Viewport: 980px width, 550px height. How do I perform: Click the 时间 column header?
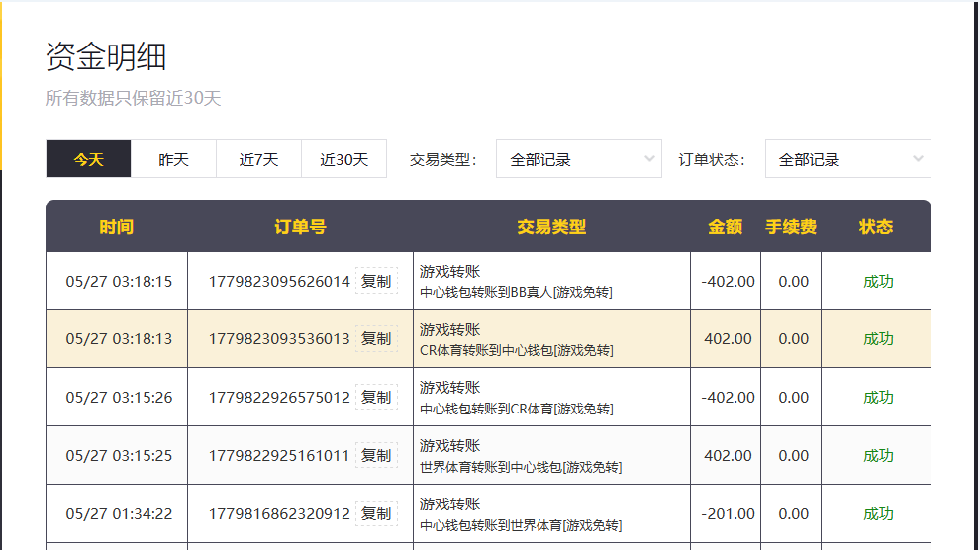116,227
